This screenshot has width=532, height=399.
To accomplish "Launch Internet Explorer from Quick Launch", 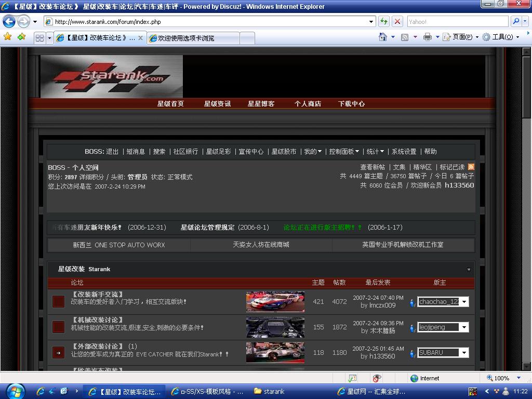I will point(41,392).
